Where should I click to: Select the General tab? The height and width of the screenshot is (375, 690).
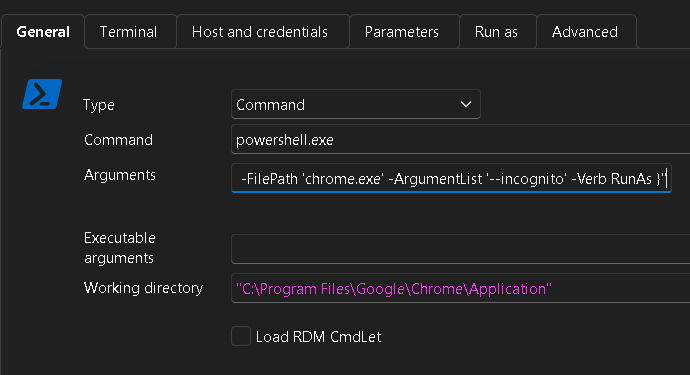43,32
